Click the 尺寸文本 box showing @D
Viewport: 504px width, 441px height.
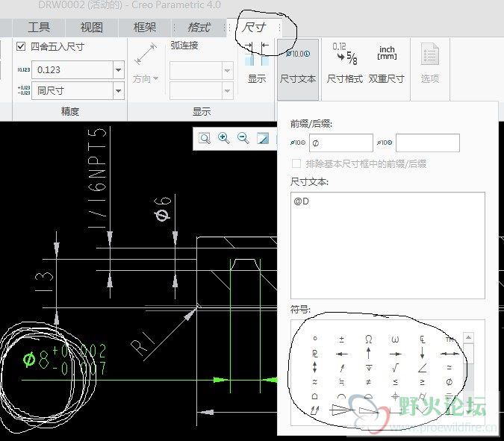pos(388,245)
